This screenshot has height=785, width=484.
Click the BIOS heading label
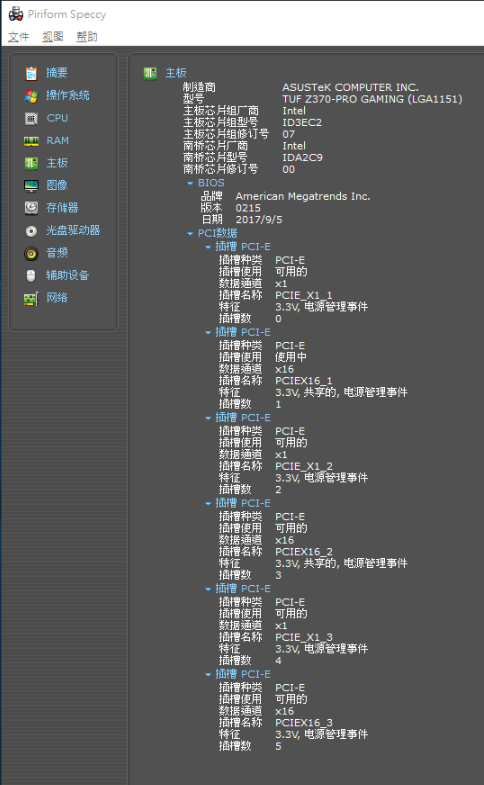pos(211,183)
